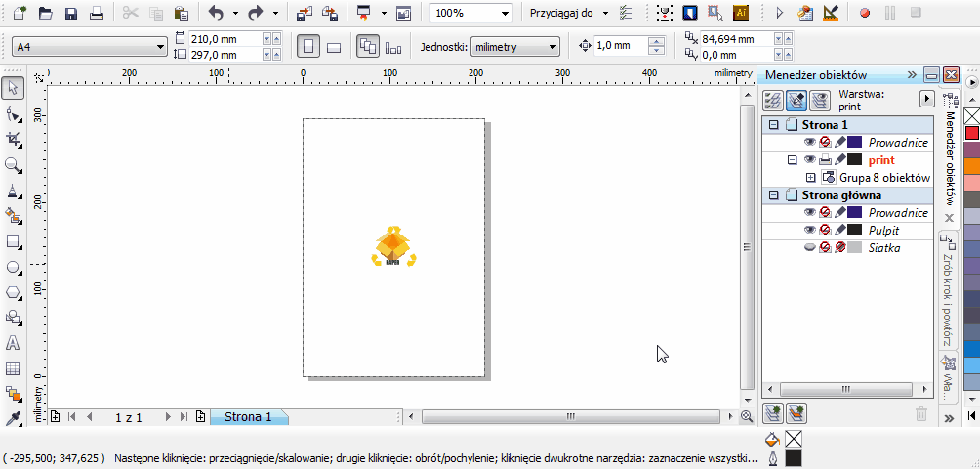Viewport: 980px width, 469px height.
Task: Toggle visibility eye of print layer
Action: pyautogui.click(x=810, y=160)
